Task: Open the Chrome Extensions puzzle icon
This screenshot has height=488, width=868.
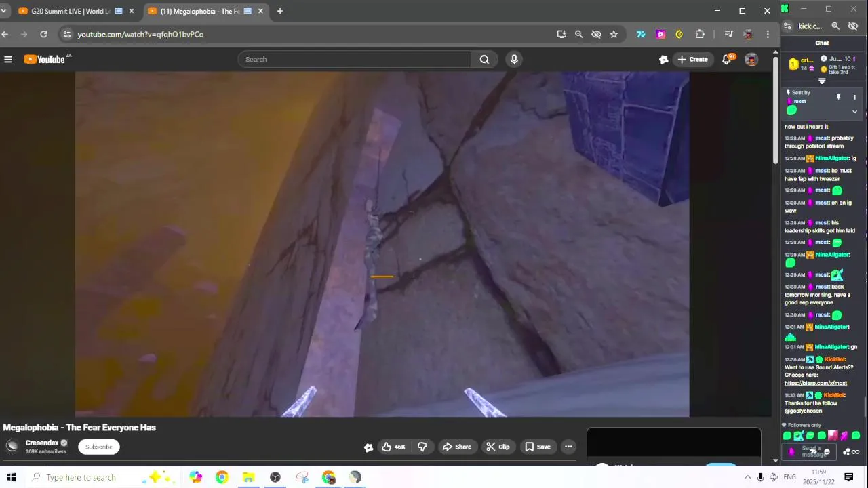Action: (x=700, y=34)
